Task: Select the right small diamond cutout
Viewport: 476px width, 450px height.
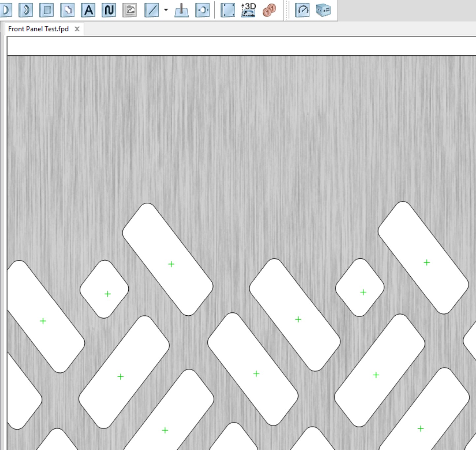Action: [x=360, y=288]
